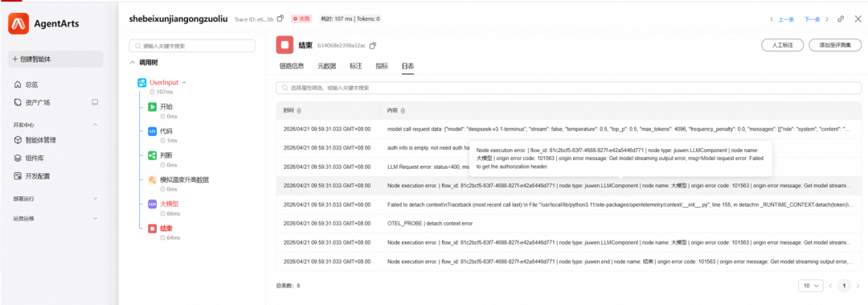Click the green 判断 node icon
The height and width of the screenshot is (305, 868).
152,156
